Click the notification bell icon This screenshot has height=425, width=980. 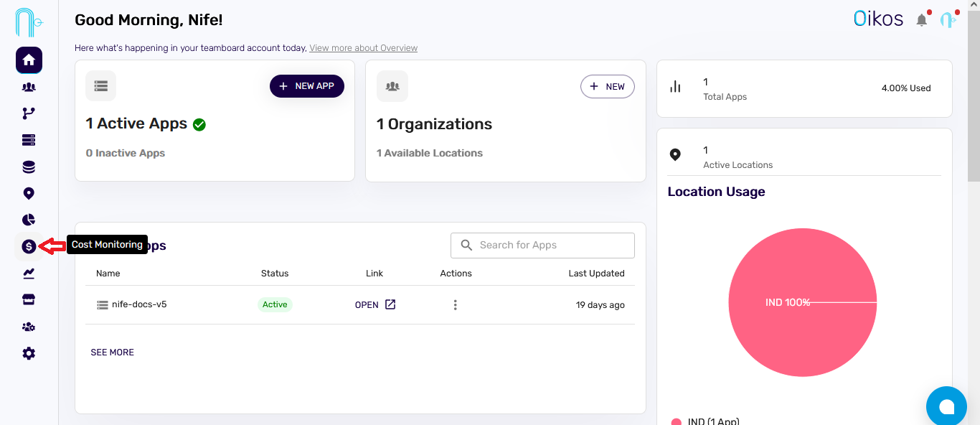922,19
